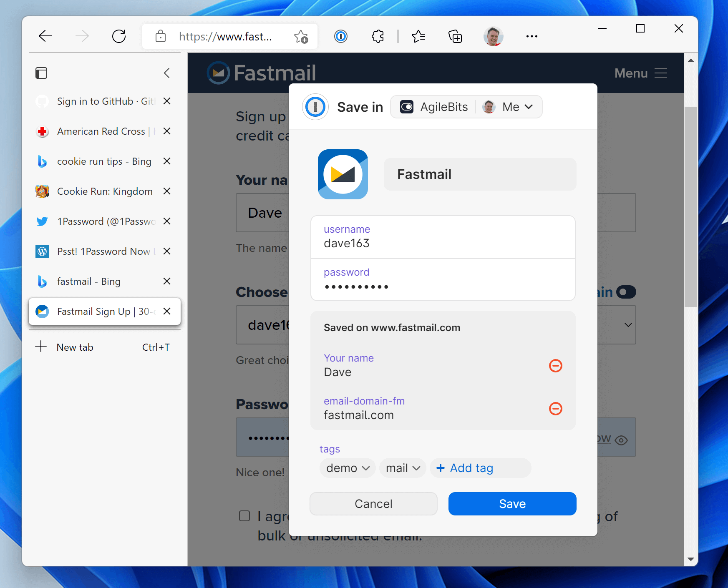Switch to the 'fastmail - Bing' tab
This screenshot has height=588, width=728.
coord(89,281)
